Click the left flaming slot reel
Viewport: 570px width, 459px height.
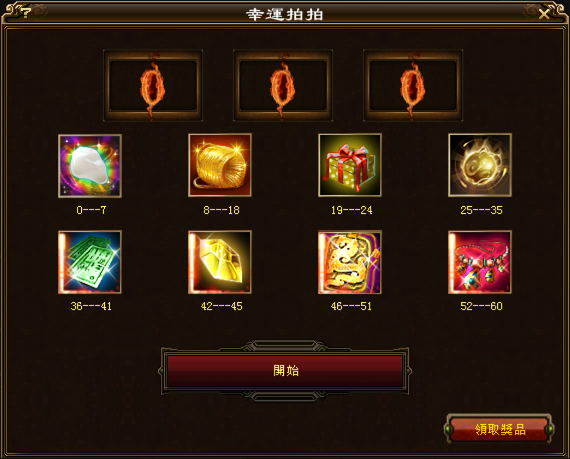coord(153,86)
